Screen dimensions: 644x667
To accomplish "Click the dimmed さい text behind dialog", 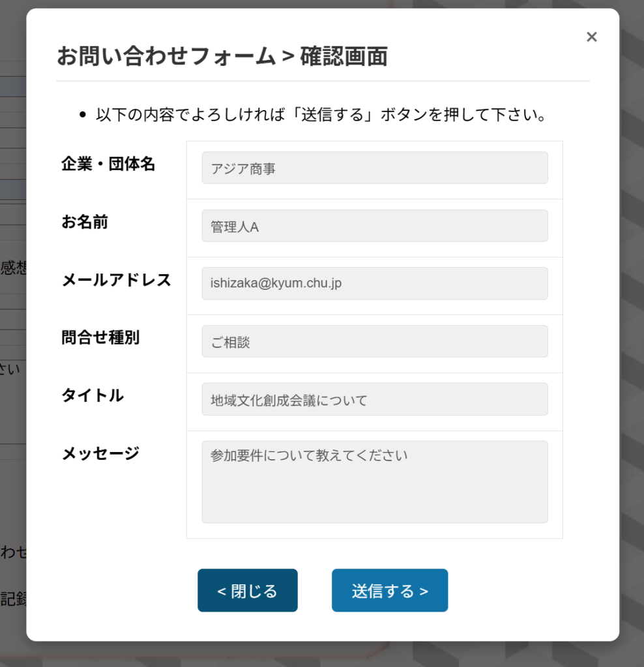I will point(10,369).
